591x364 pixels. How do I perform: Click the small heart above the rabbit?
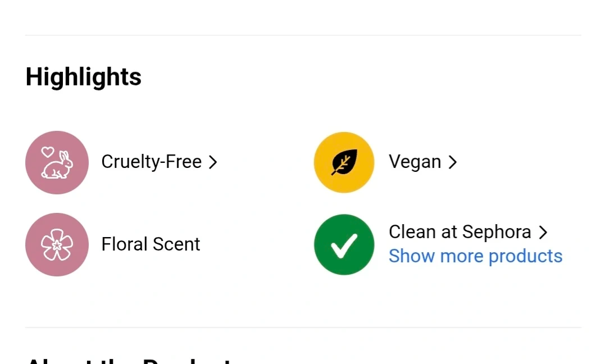click(x=48, y=152)
